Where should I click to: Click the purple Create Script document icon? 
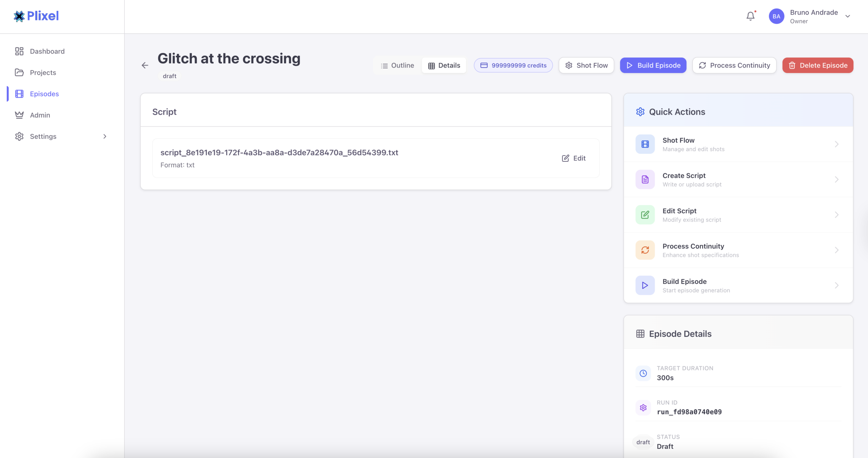pyautogui.click(x=645, y=179)
